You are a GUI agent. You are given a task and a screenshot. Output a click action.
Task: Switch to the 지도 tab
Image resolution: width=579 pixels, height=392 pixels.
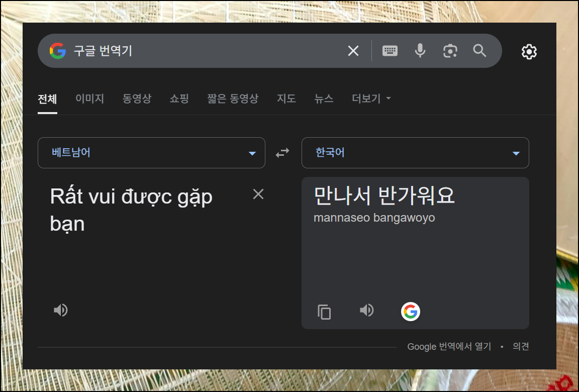pyautogui.click(x=286, y=99)
